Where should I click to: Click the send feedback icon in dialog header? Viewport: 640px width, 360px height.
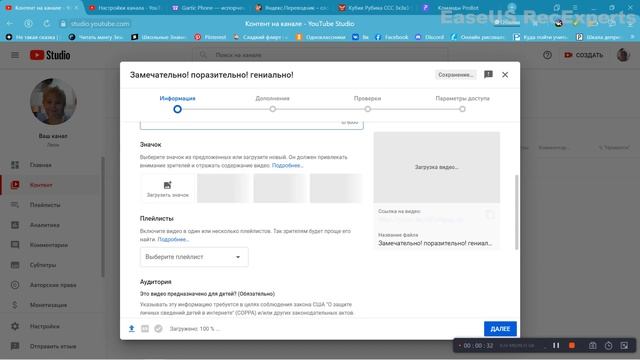(488, 74)
